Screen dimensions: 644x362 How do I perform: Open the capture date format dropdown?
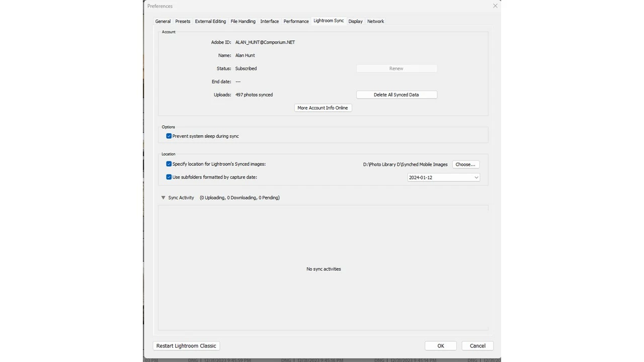point(444,177)
